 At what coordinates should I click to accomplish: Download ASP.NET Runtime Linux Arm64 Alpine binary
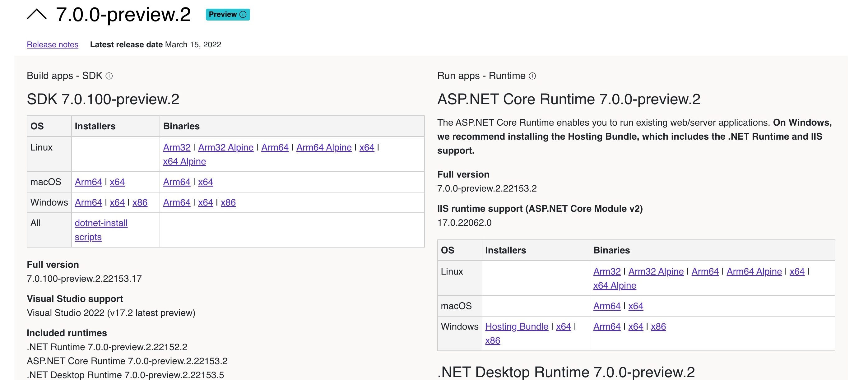(754, 271)
